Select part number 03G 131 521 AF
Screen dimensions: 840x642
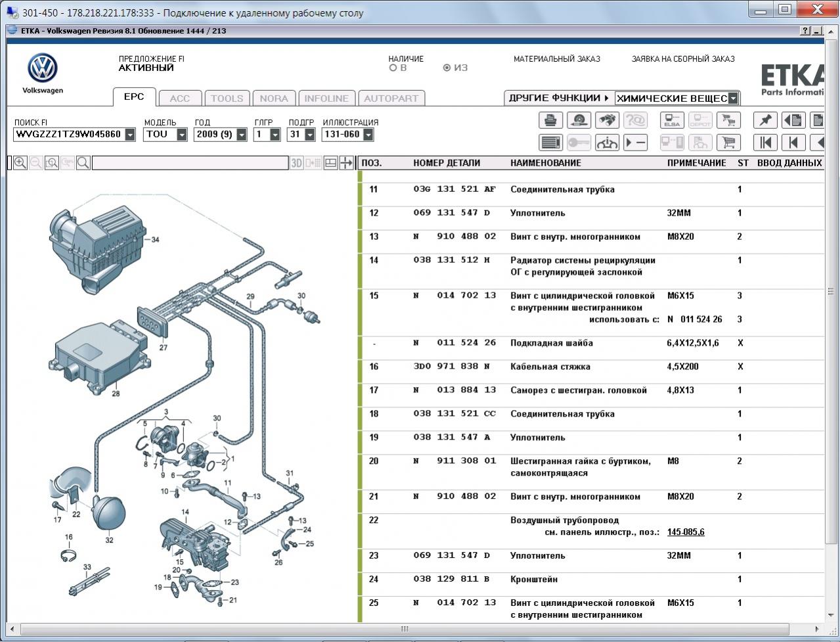tap(454, 189)
